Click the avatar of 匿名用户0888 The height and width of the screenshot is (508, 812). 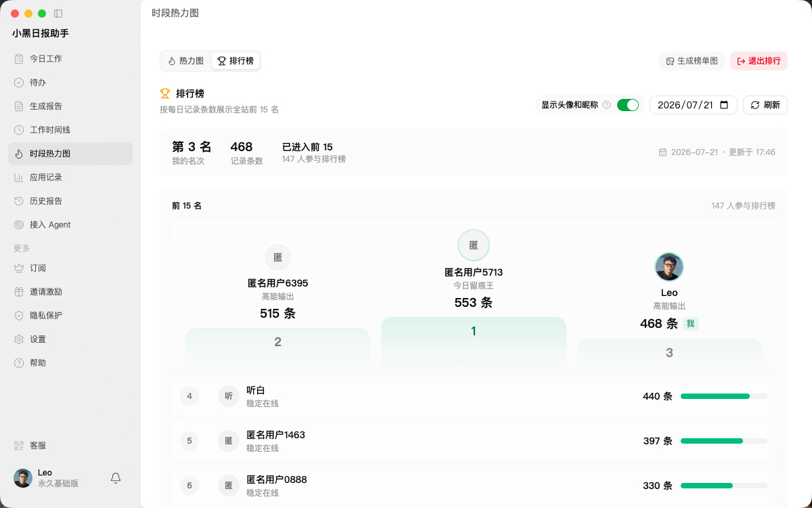click(x=229, y=486)
